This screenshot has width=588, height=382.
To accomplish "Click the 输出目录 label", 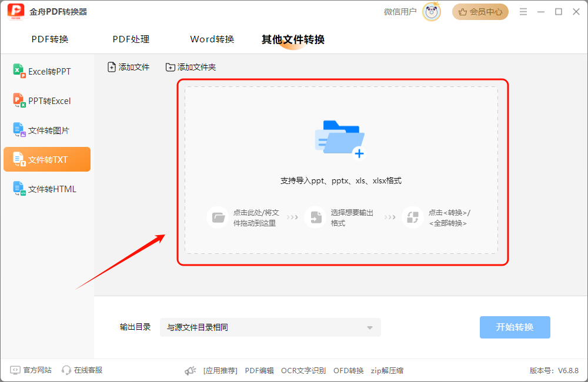I will pyautogui.click(x=135, y=327).
